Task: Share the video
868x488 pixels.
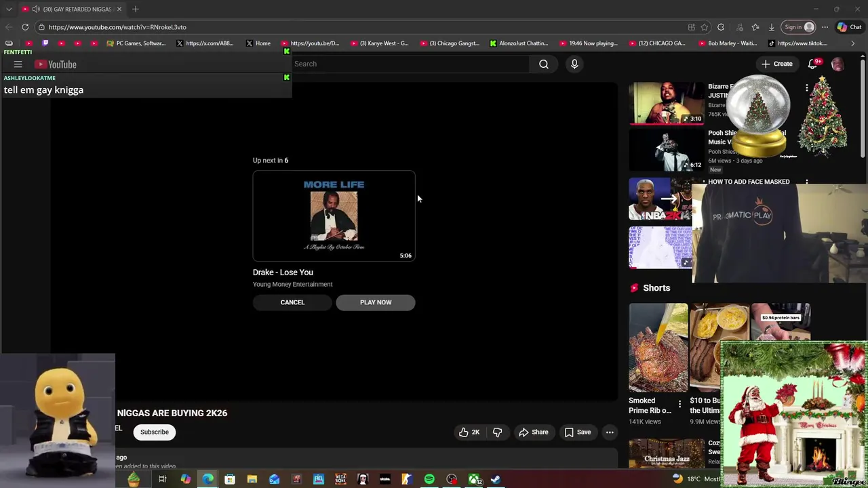Action: (x=533, y=432)
